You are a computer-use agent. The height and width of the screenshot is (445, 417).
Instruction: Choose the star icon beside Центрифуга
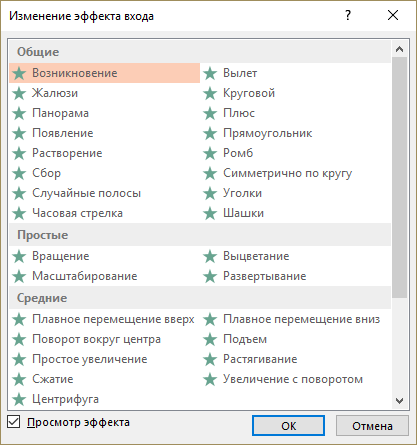pos(19,399)
